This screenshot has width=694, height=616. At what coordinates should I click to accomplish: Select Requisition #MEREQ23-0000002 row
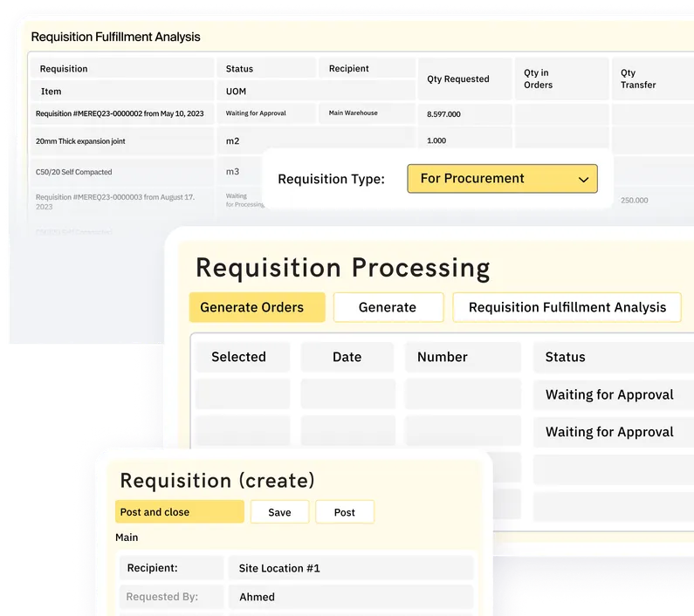(121, 113)
